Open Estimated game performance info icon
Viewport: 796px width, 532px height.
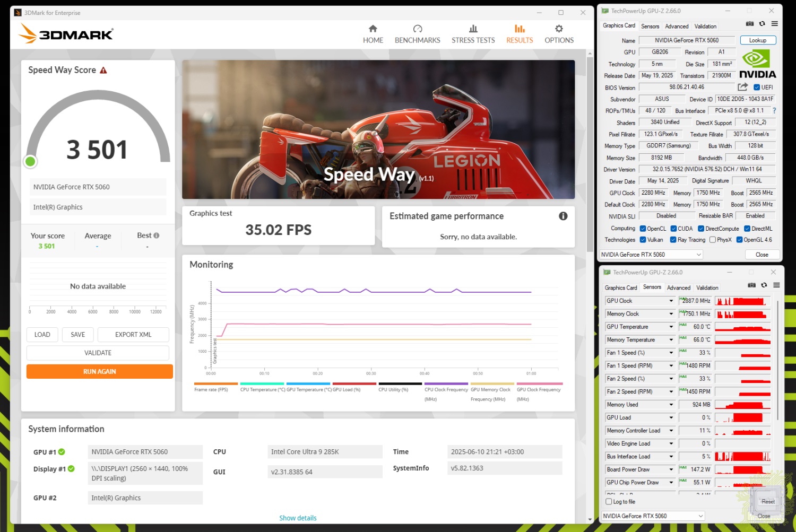pyautogui.click(x=563, y=216)
